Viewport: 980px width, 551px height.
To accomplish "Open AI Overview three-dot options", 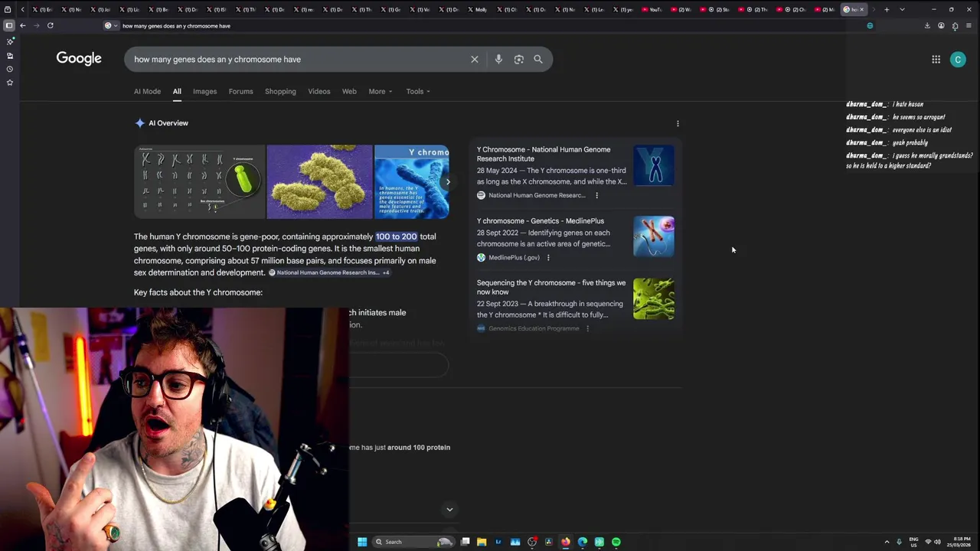I will point(678,123).
